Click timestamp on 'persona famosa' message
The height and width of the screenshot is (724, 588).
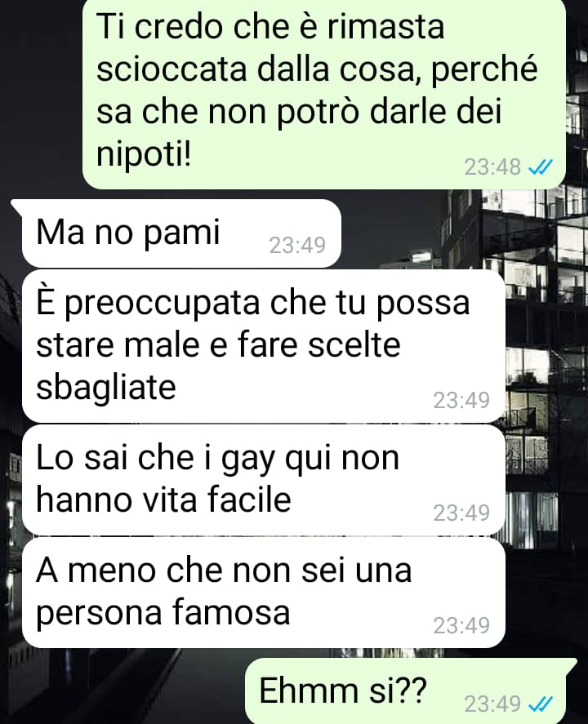pos(461,626)
